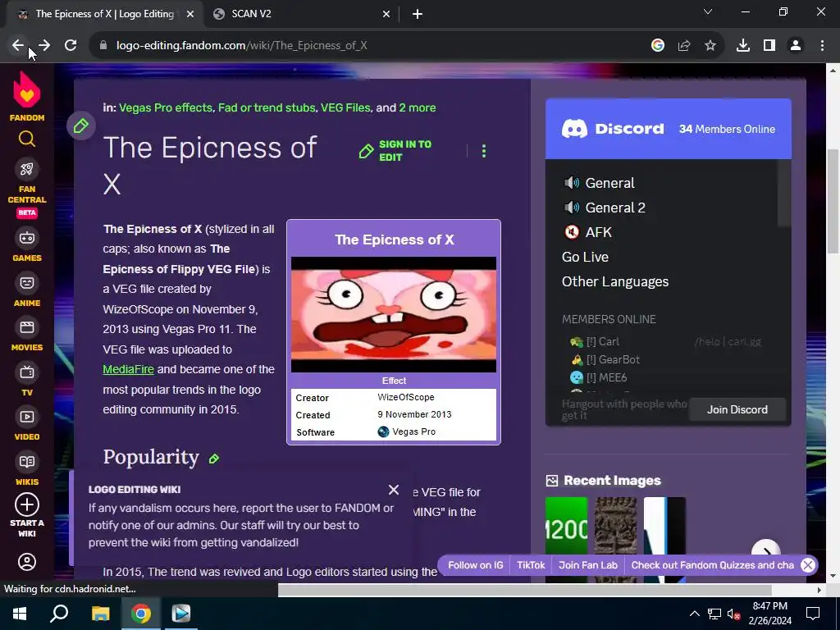
Task: Open the Flippy infobox image
Action: [x=394, y=314]
